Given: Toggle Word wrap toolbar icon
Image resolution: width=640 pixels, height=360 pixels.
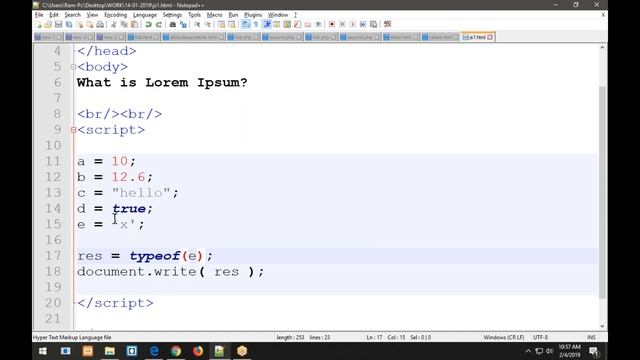Looking at the screenshot, I should click(x=245, y=24).
